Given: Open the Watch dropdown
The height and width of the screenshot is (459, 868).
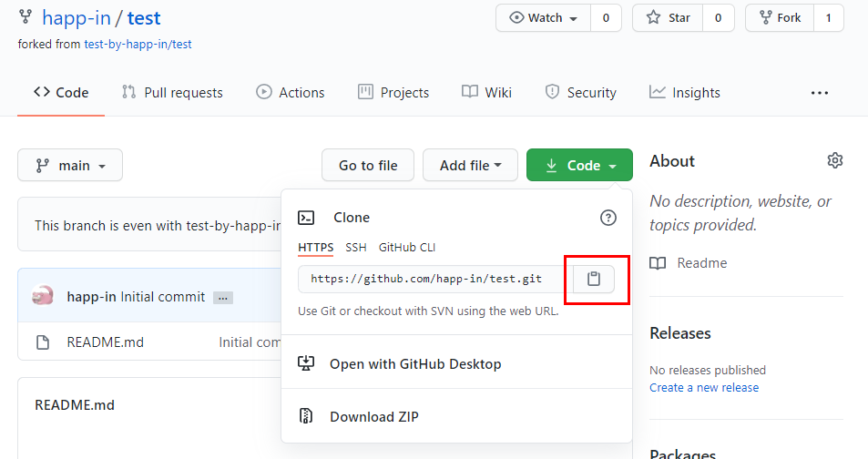Looking at the screenshot, I should click(x=543, y=17).
